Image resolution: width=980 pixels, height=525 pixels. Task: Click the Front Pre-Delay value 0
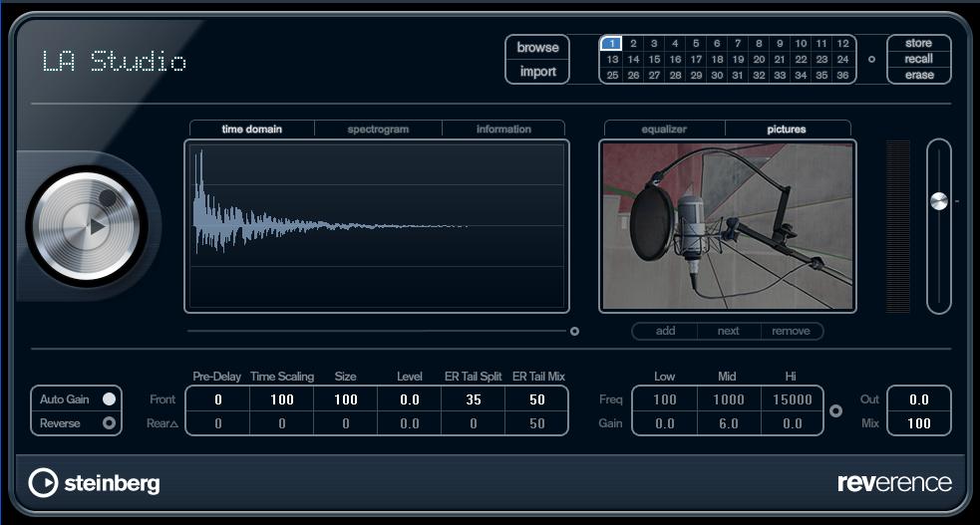tap(218, 399)
